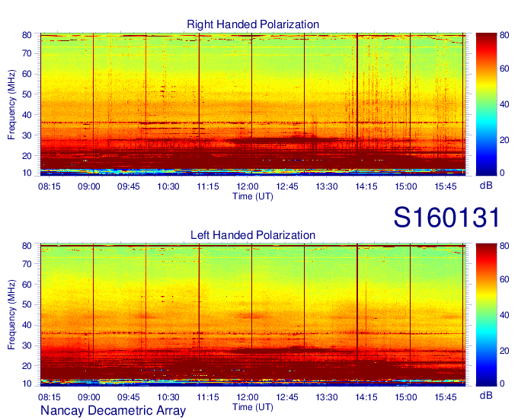Click the 60 dB tick on upper color bar
Viewport: 518px width, 420px height.
pyautogui.click(x=504, y=68)
